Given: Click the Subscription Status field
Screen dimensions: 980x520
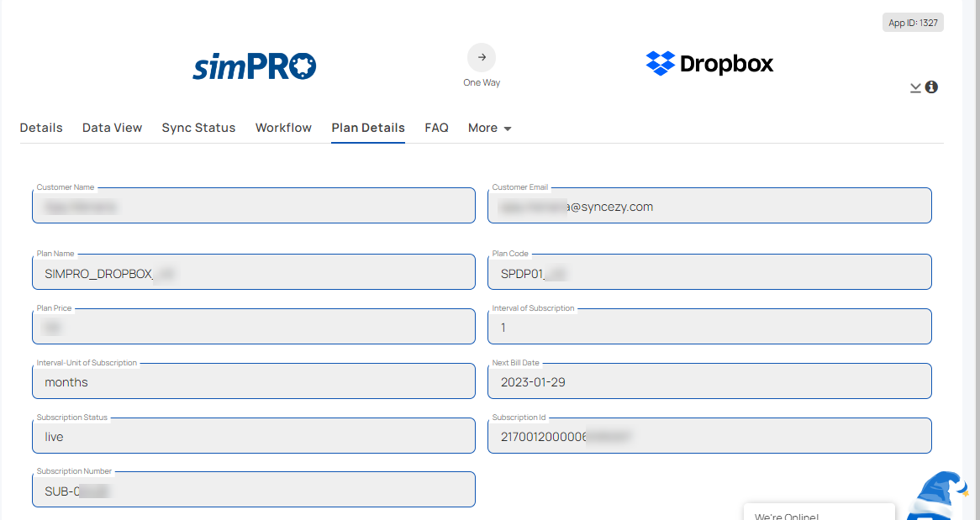Looking at the screenshot, I should pos(254,436).
